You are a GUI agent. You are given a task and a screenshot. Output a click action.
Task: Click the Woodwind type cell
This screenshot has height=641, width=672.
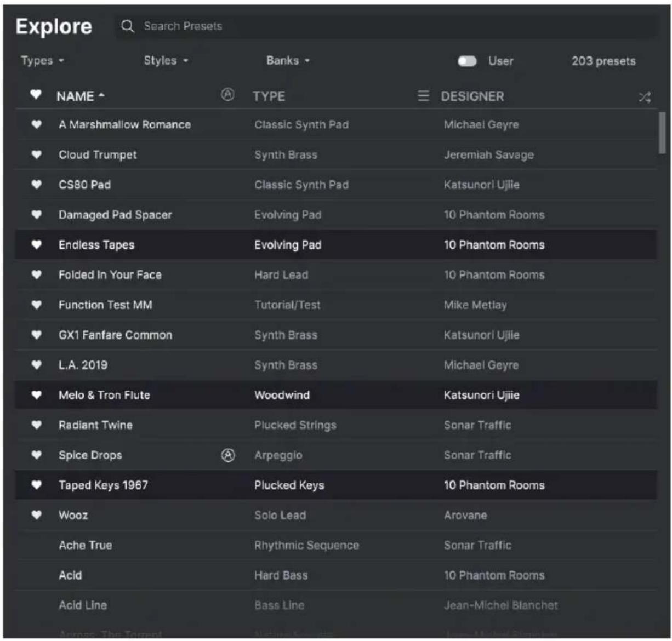tap(282, 395)
